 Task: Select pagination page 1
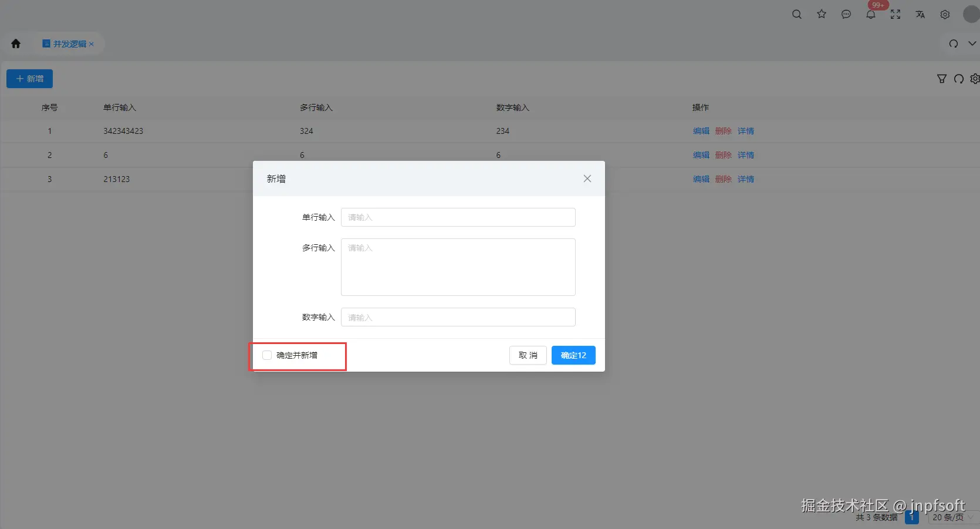click(x=912, y=517)
